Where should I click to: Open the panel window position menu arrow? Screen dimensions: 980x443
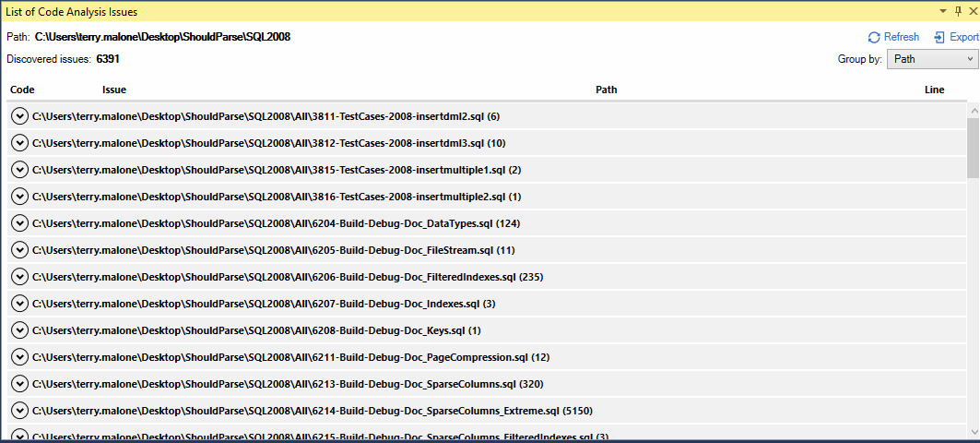942,11
